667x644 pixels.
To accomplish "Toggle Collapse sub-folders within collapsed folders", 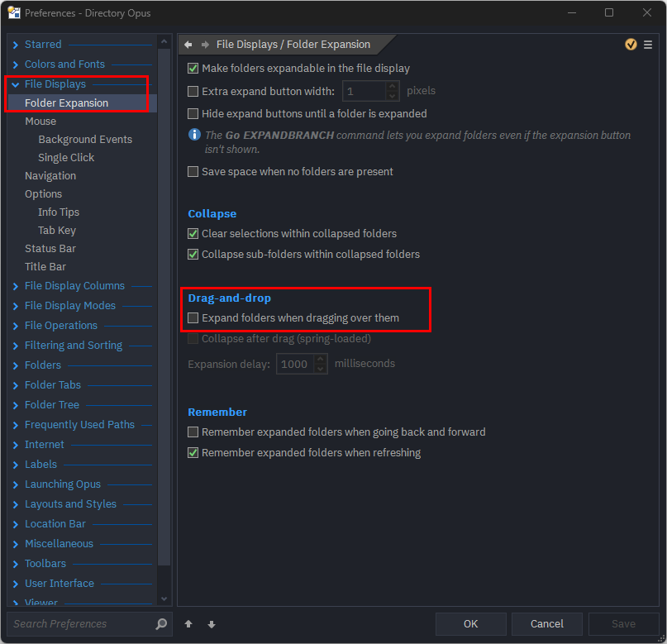I will 193,255.
